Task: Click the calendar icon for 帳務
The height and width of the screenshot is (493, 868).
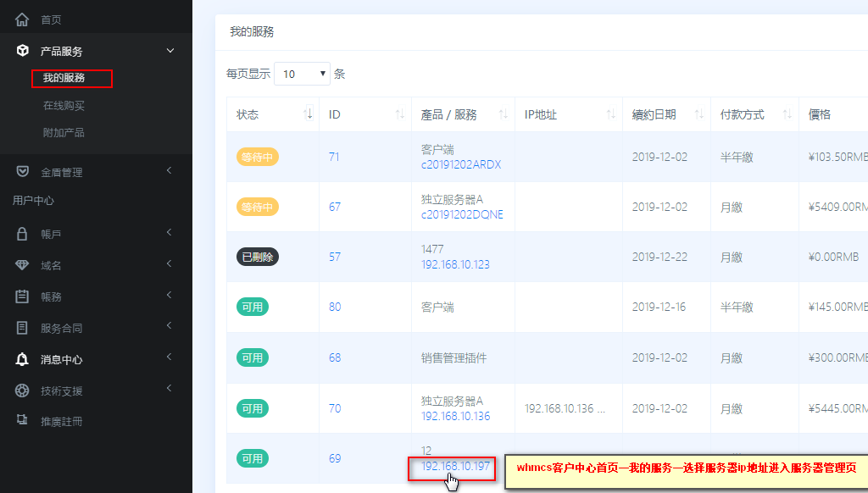Action: click(22, 296)
